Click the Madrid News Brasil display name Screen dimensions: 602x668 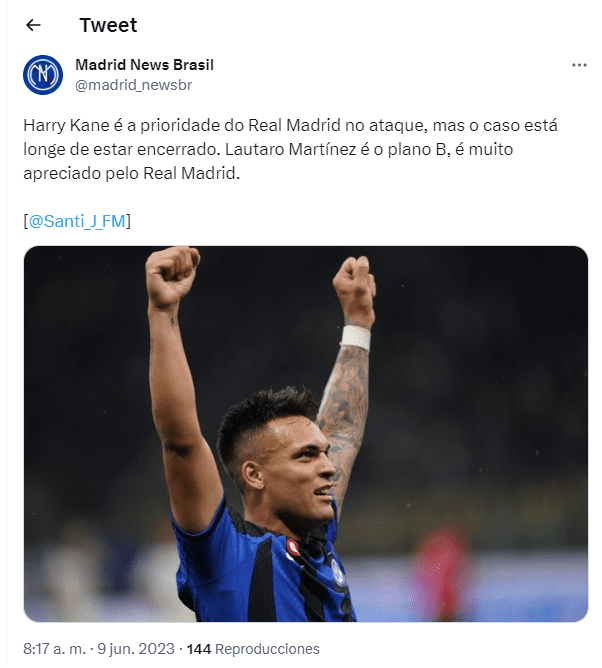click(x=144, y=65)
